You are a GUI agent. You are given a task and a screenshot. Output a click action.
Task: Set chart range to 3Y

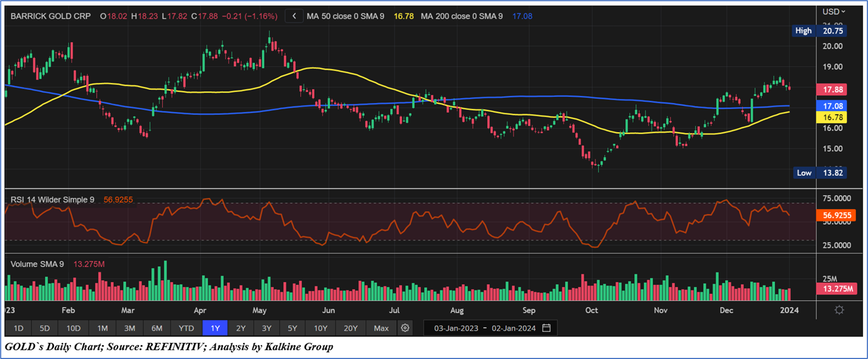[x=267, y=328]
